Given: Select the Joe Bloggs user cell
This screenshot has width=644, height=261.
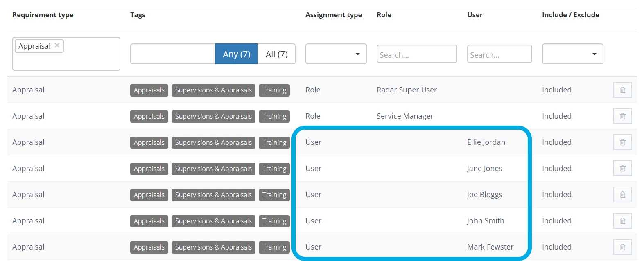Looking at the screenshot, I should (485, 195).
